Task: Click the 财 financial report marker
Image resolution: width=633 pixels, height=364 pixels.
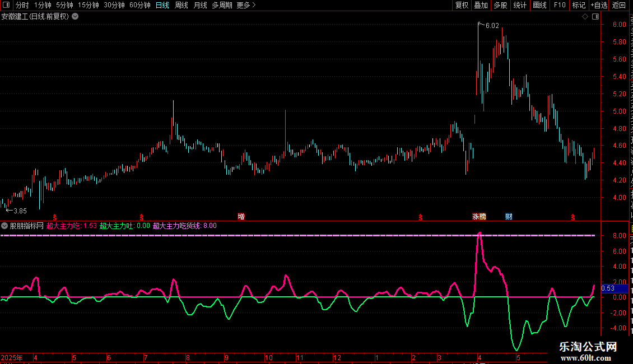Action: coord(509,217)
